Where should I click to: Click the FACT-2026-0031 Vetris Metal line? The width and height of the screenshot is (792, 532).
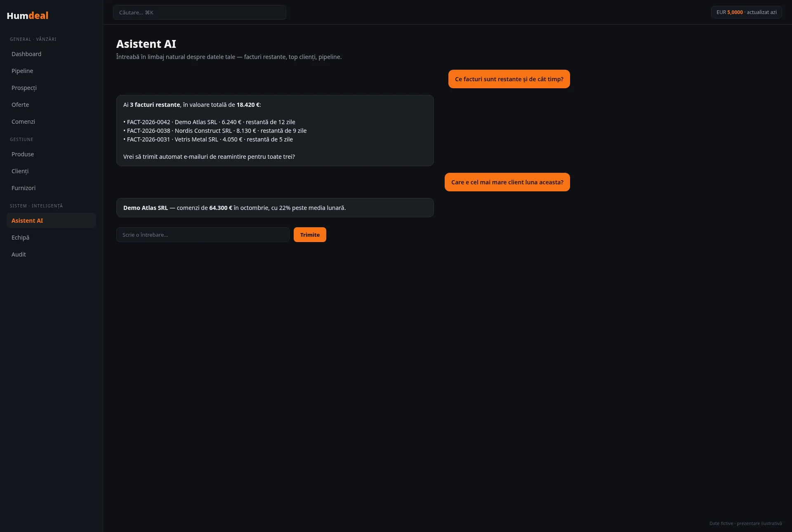(x=208, y=139)
